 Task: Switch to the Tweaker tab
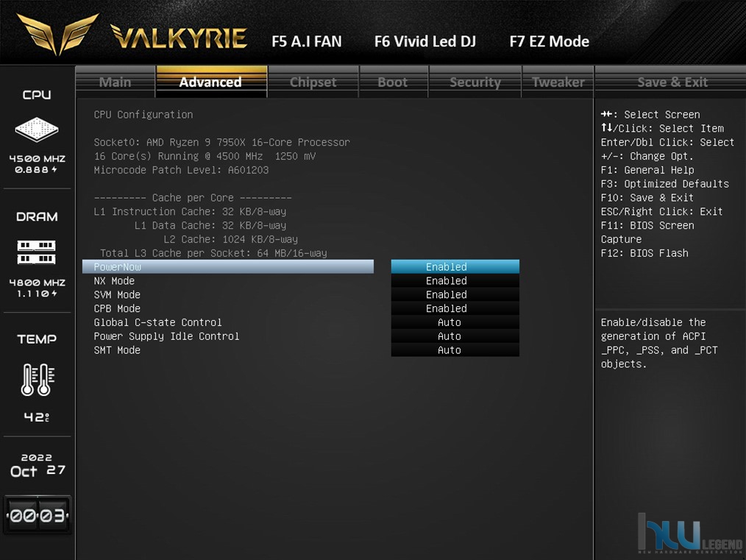point(558,82)
